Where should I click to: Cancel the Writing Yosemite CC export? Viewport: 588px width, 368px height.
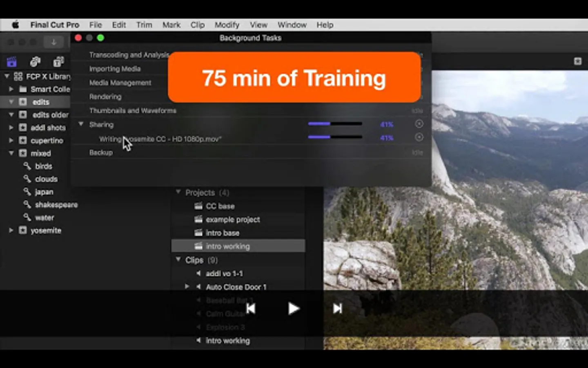tap(419, 137)
